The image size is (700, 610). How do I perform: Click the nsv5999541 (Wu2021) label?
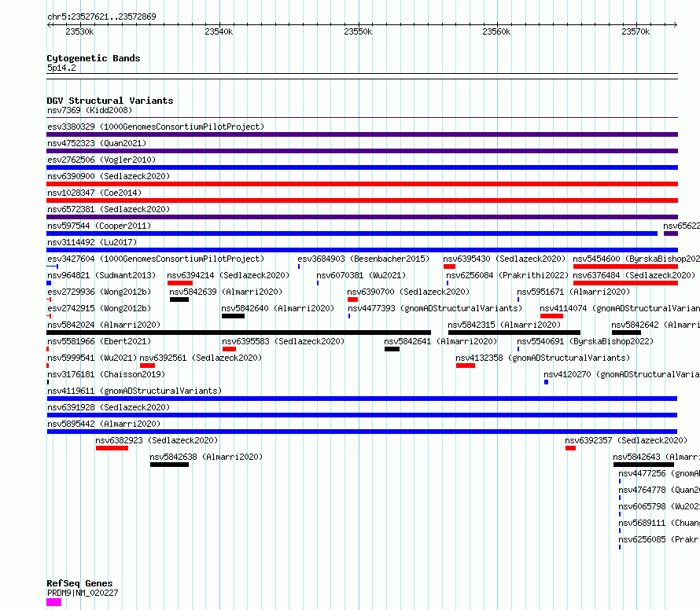(92, 358)
